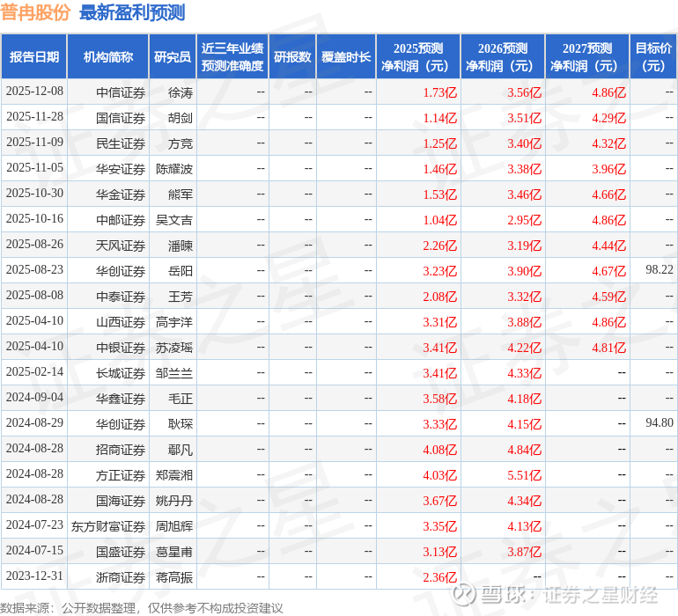
Task: Click the 最新盈利预测 heading
Action: click(132, 12)
